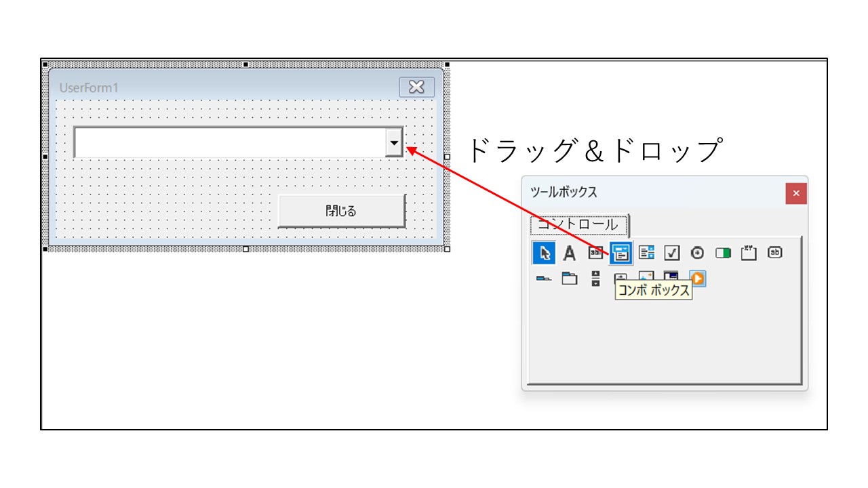Choose the TextBox control in toolbox
The width and height of the screenshot is (868, 488).
(595, 253)
